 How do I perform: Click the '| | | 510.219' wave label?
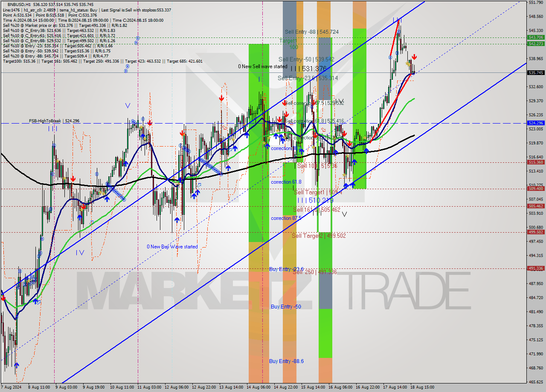pyautogui.click(x=315, y=200)
